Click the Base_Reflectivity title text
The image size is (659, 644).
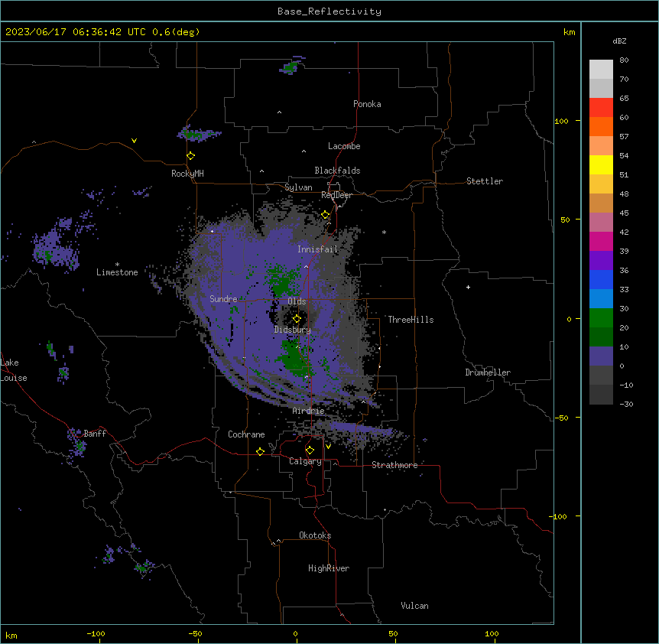point(329,11)
